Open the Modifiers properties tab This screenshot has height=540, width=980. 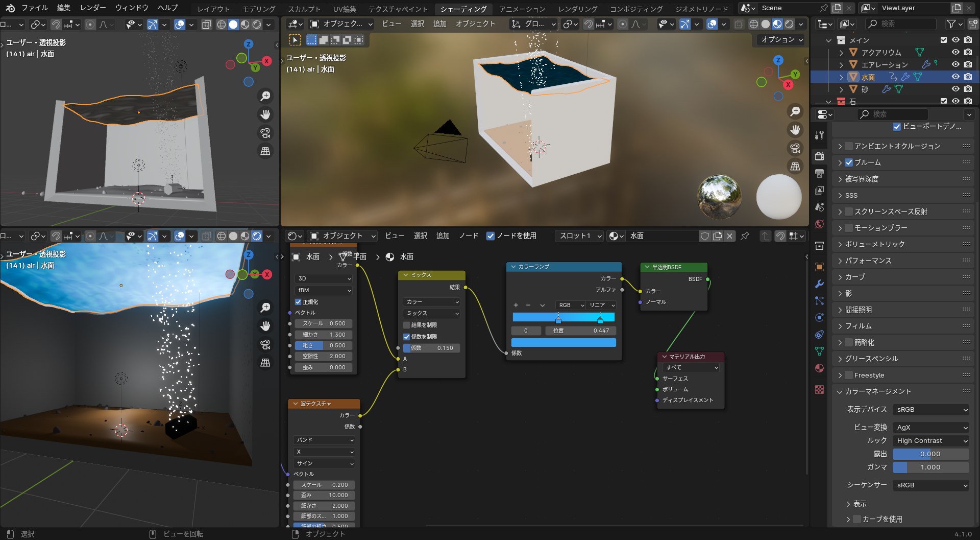pyautogui.click(x=819, y=284)
